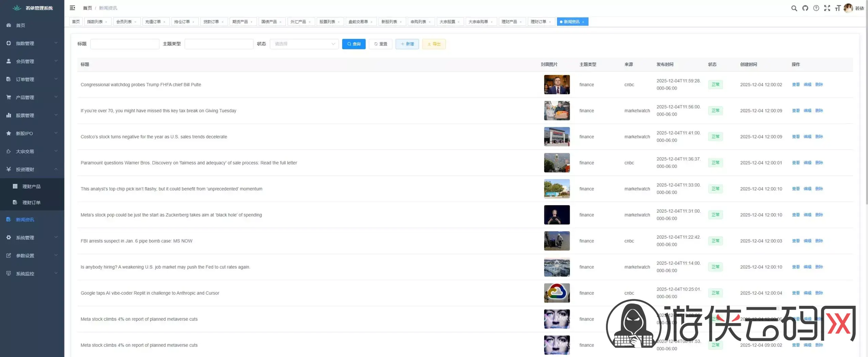Expand the 指数管理 sidebar menu
This screenshot has height=357, width=868.
32,43
